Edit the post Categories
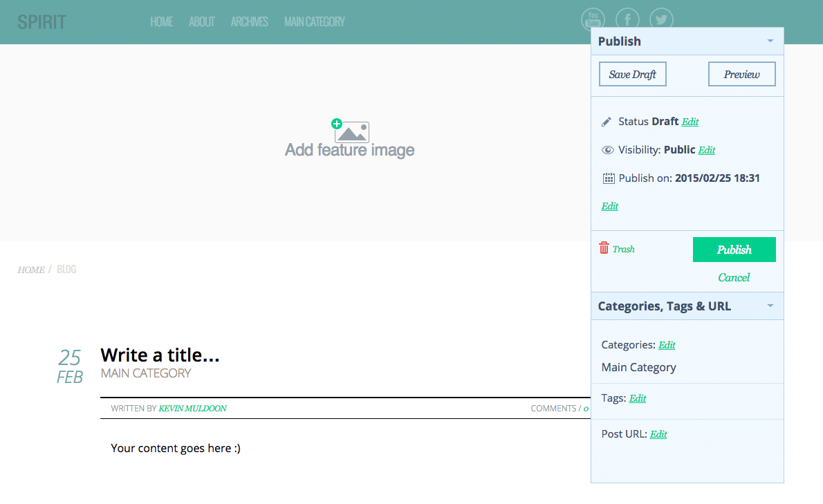The image size is (823, 504). point(667,345)
